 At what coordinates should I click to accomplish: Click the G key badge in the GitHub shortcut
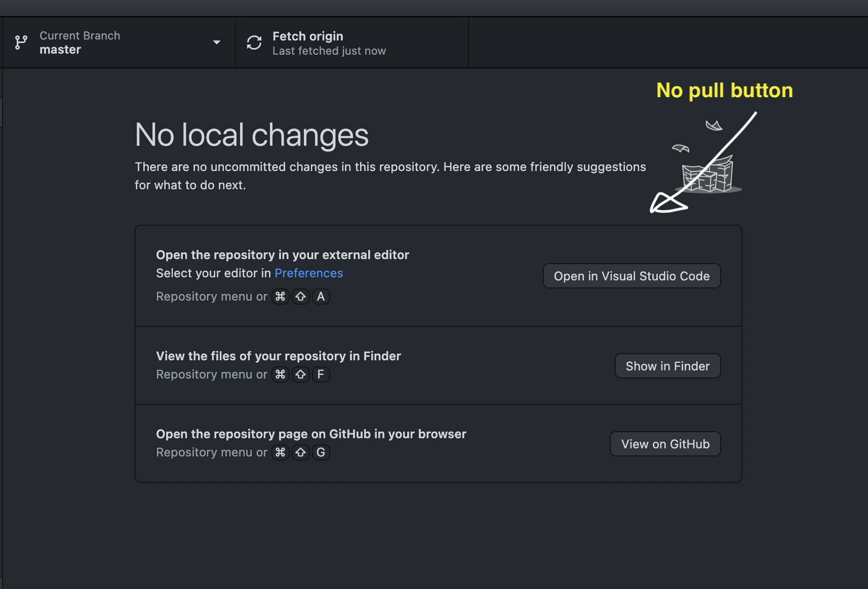[x=321, y=452]
